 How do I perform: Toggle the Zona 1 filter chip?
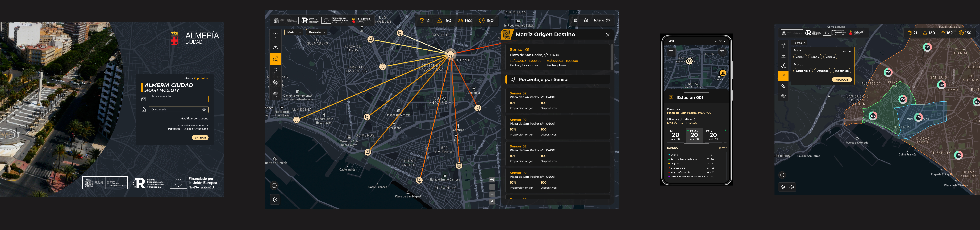coord(800,57)
